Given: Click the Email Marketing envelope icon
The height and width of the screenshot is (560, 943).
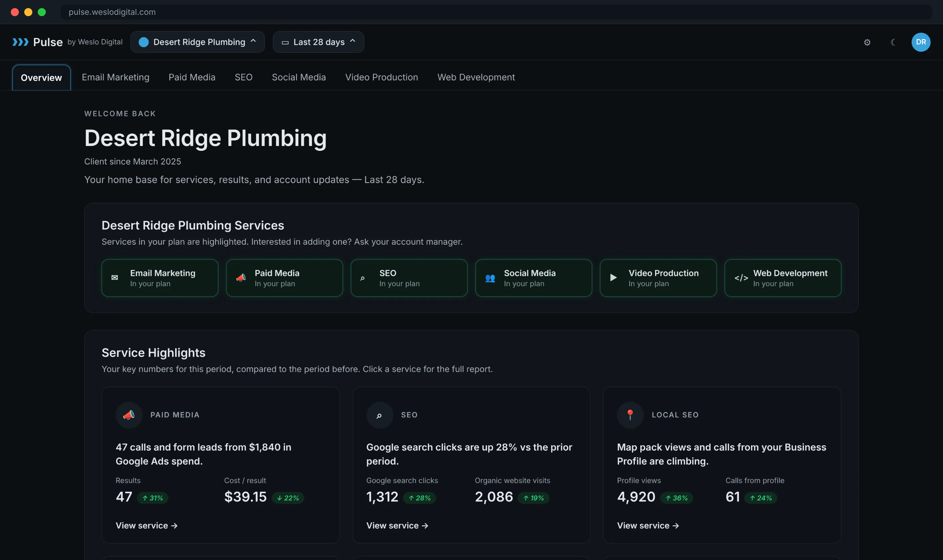Looking at the screenshot, I should pyautogui.click(x=115, y=278).
